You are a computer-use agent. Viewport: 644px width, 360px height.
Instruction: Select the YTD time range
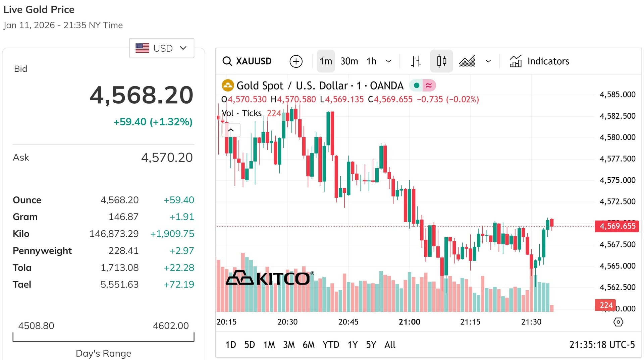coord(331,345)
